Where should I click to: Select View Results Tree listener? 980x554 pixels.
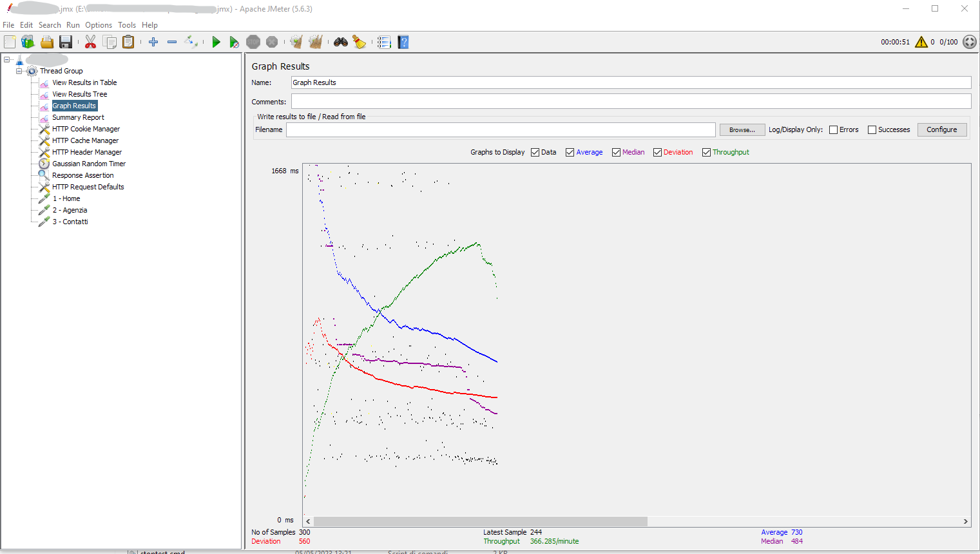[x=79, y=94]
